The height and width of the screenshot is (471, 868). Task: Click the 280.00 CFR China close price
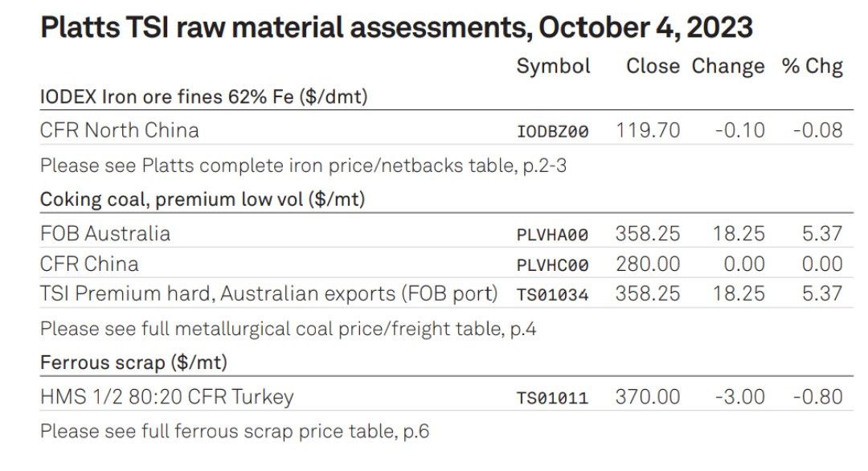click(649, 264)
